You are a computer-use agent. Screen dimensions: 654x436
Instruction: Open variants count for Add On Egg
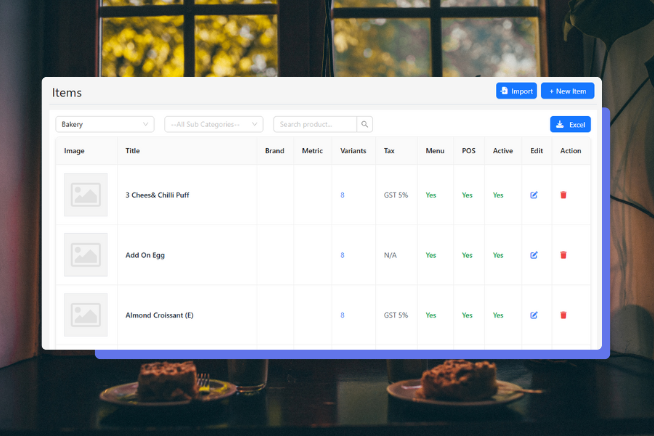tap(342, 255)
